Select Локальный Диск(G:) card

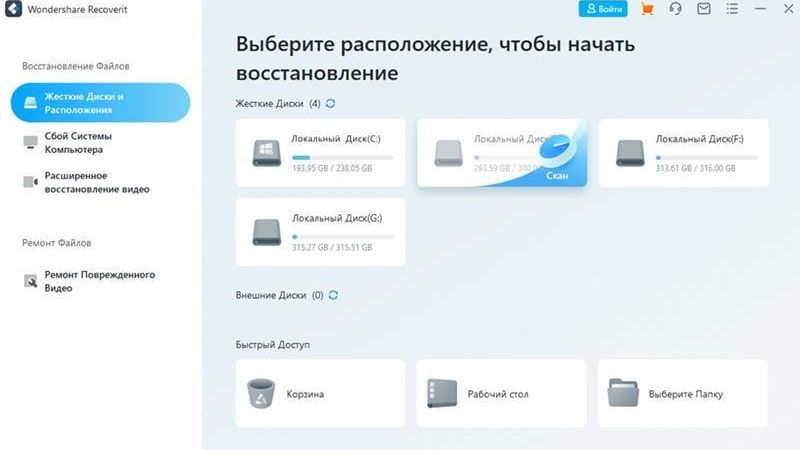(x=320, y=232)
